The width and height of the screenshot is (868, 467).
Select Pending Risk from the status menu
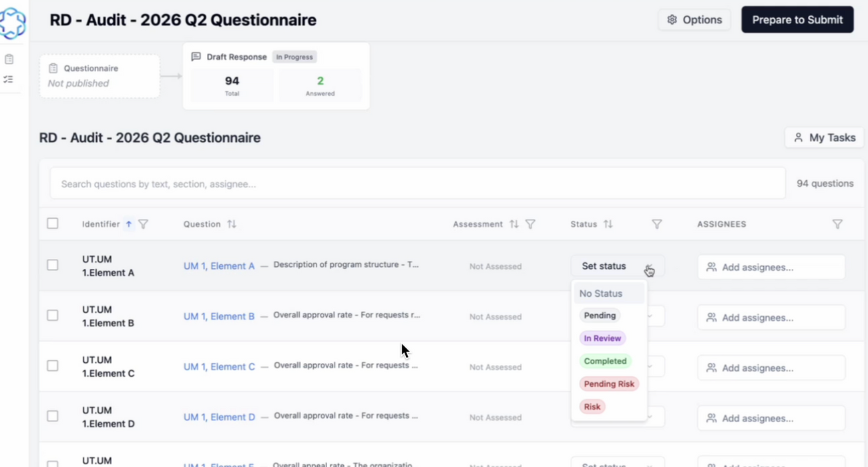(608, 384)
